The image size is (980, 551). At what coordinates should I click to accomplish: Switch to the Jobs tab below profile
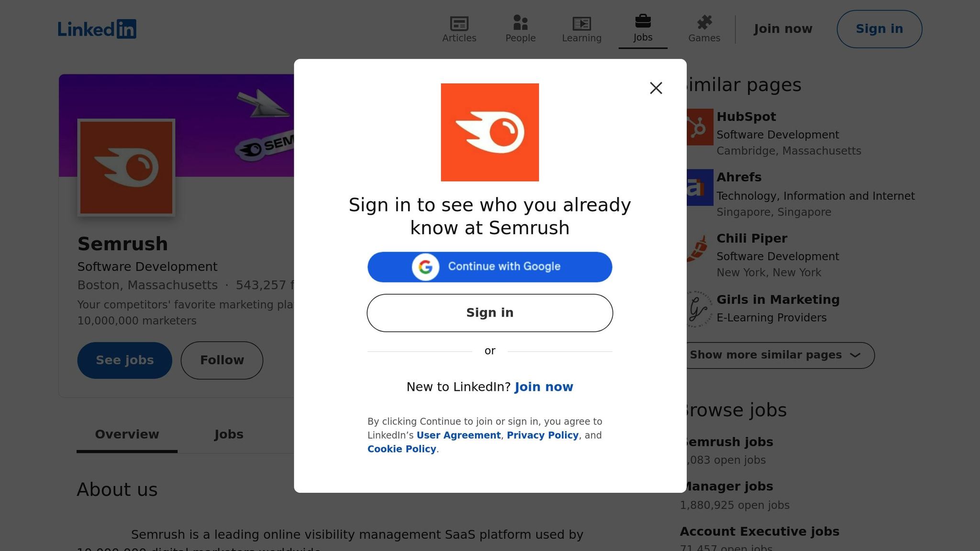tap(228, 434)
